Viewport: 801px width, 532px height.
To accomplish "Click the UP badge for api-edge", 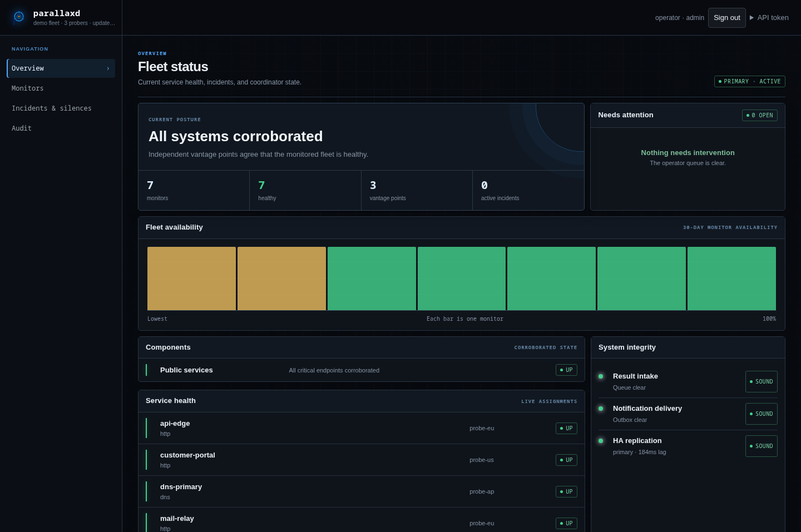I will click(566, 429).
